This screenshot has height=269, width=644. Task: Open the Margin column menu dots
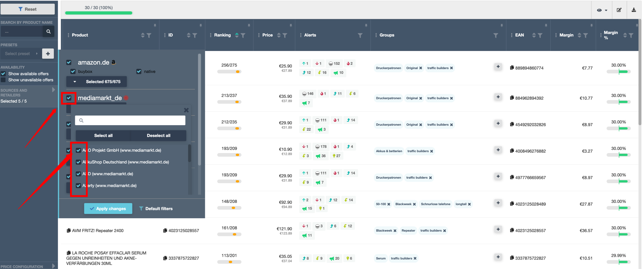(556, 35)
